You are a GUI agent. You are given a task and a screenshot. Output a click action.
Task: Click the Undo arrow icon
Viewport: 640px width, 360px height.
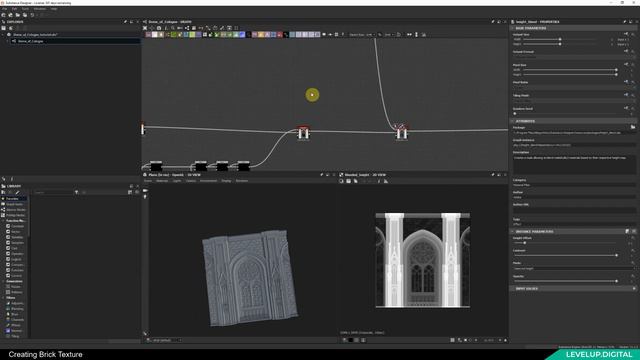pos(32,15)
